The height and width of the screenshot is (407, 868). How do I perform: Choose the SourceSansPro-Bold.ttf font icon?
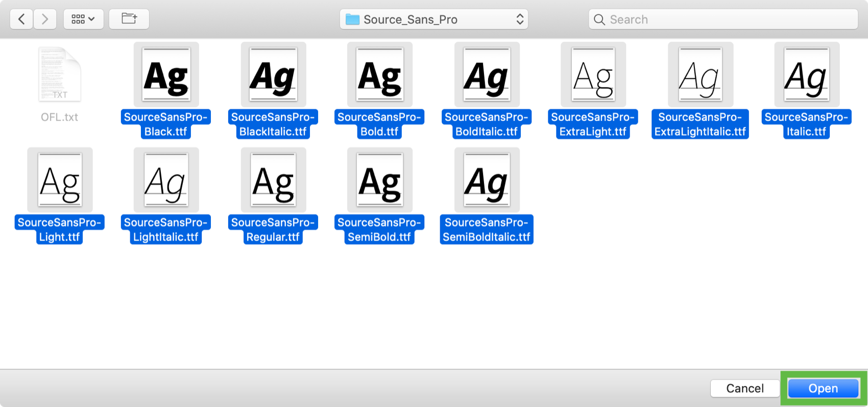pyautogui.click(x=379, y=75)
